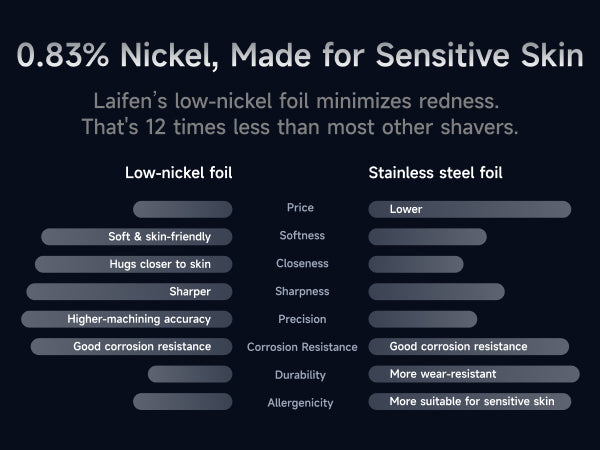This screenshot has width=600, height=450.
Task: Click the "Softness" row label
Action: (300, 237)
